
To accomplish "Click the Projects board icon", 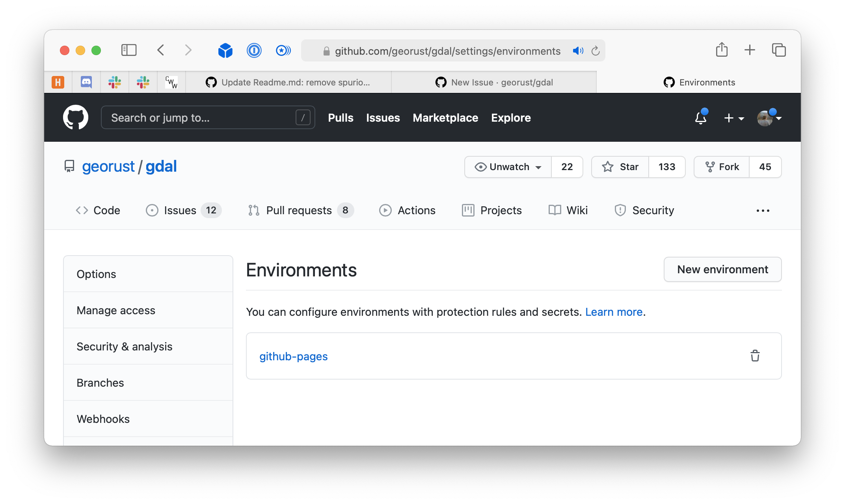I will pyautogui.click(x=467, y=210).
